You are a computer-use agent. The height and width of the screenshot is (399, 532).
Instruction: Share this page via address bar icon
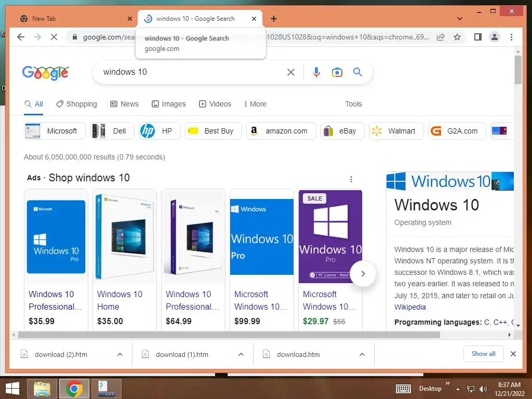pos(441,37)
